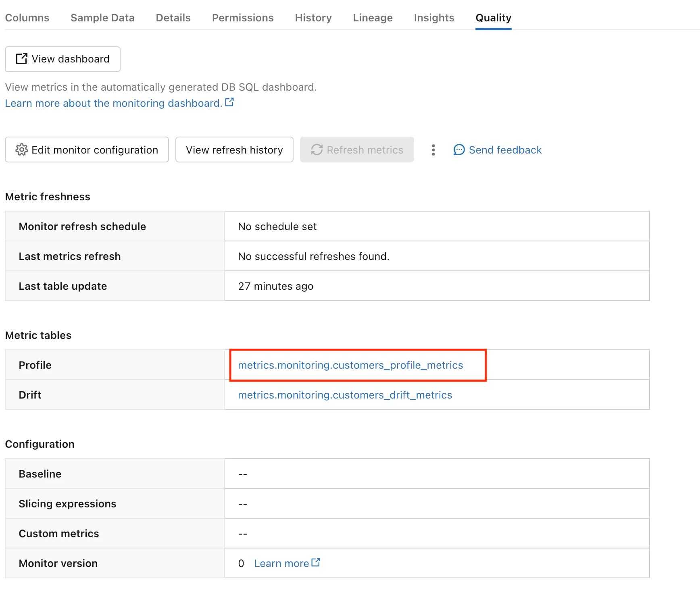Click the dashboard description text about DB SQL
700x594 pixels.
tap(161, 87)
